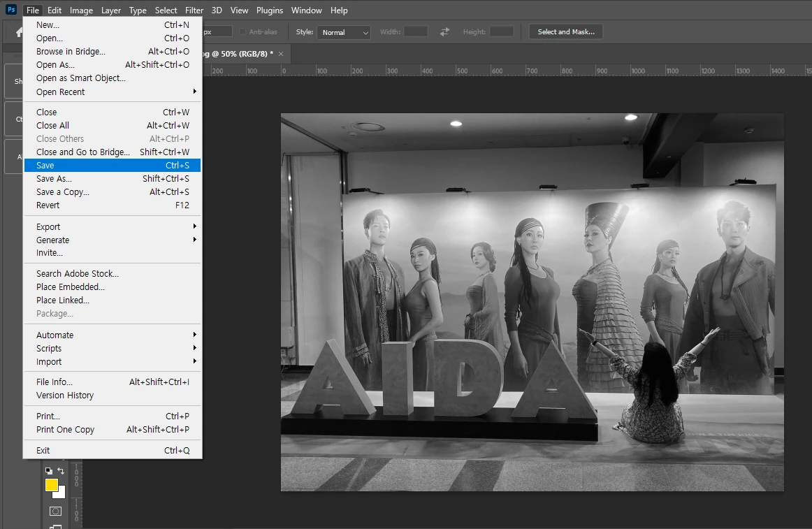Expand the Scripts submenu

(113, 348)
